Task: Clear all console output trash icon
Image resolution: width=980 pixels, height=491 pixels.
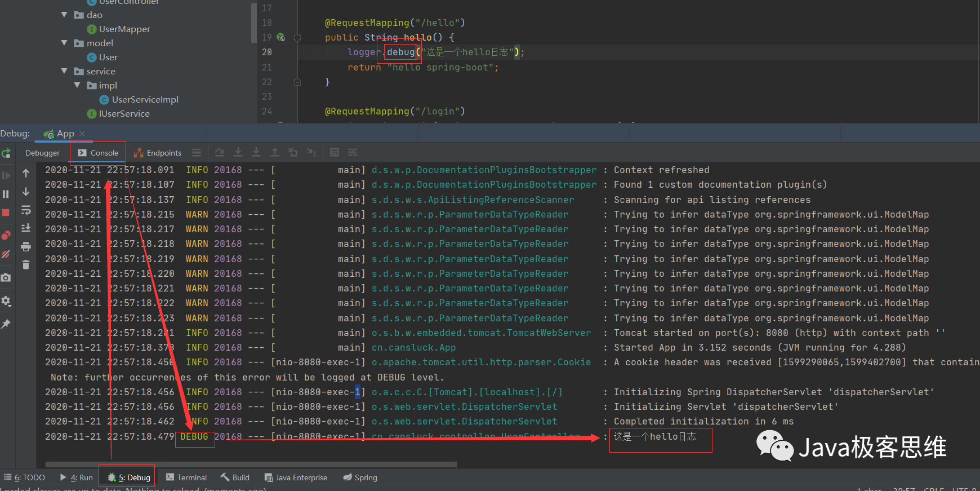Action: coord(26,264)
